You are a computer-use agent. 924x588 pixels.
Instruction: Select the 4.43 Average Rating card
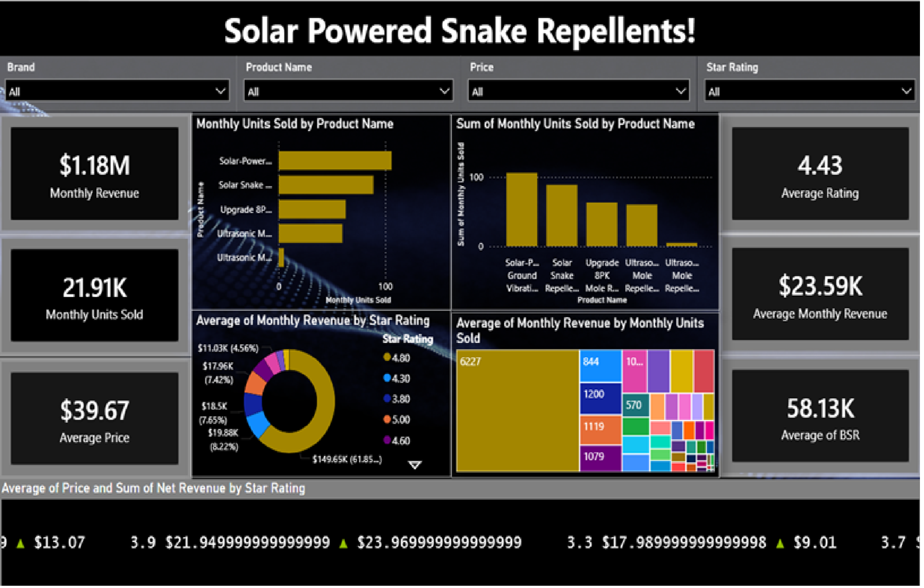point(819,173)
